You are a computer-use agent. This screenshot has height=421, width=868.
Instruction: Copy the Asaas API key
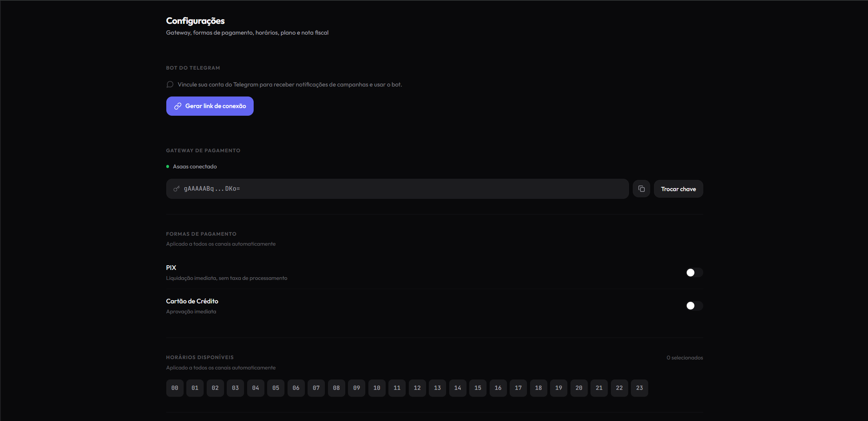point(641,189)
